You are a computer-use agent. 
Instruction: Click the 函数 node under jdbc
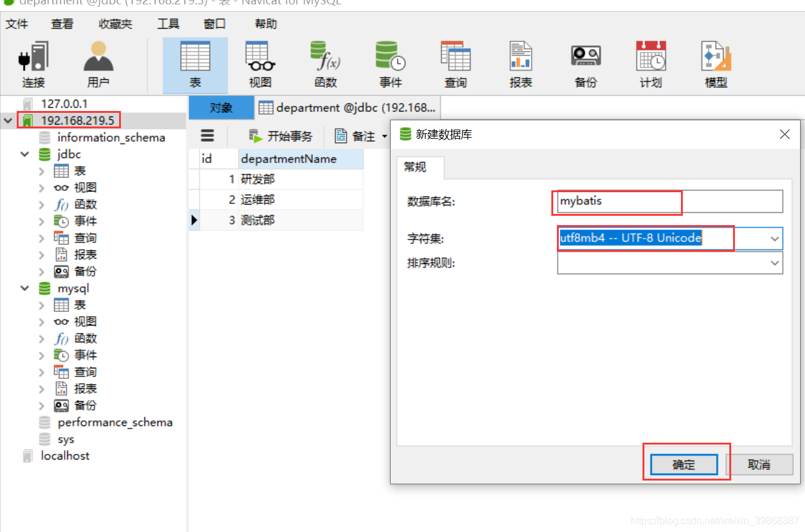click(85, 204)
